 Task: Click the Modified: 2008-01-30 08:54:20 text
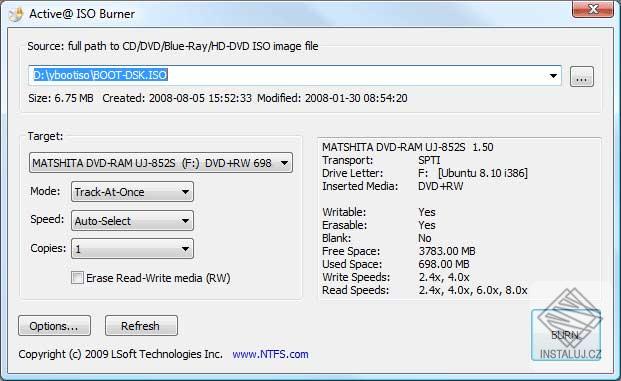(332, 98)
